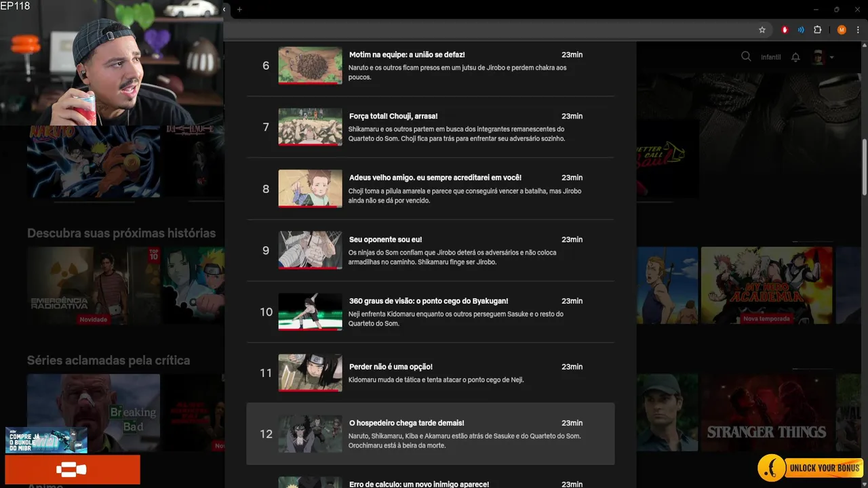Select title 'Motim na equipe: a união se desfaz!'
The image size is (868, 488).
407,55
